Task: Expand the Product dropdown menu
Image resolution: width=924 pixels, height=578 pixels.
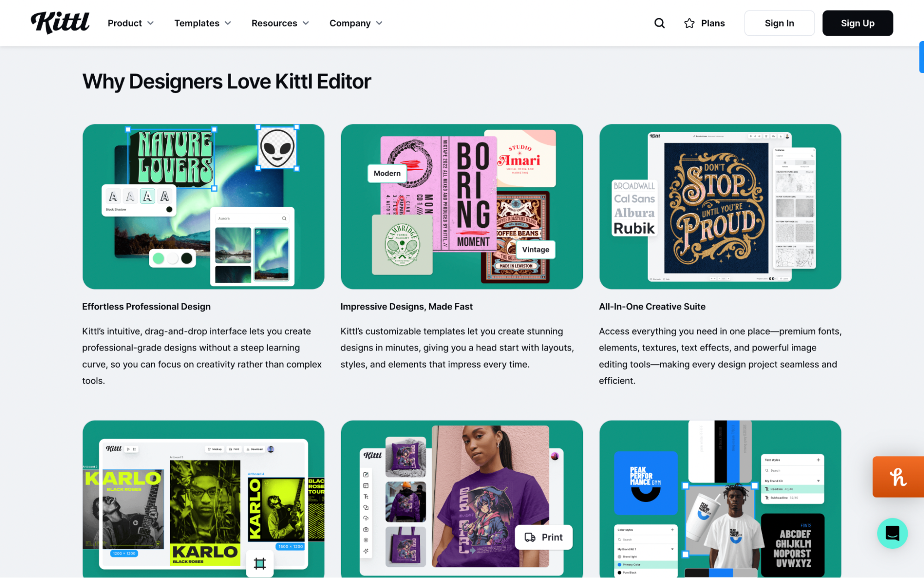Action: (131, 23)
